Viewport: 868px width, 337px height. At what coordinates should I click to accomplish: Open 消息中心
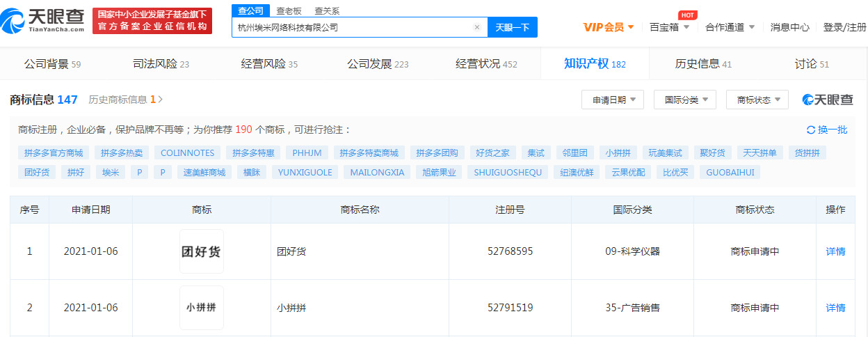pos(789,27)
